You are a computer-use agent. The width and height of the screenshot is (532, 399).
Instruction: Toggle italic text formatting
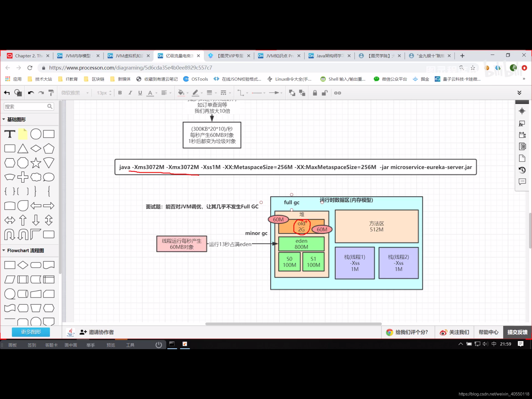coord(130,93)
